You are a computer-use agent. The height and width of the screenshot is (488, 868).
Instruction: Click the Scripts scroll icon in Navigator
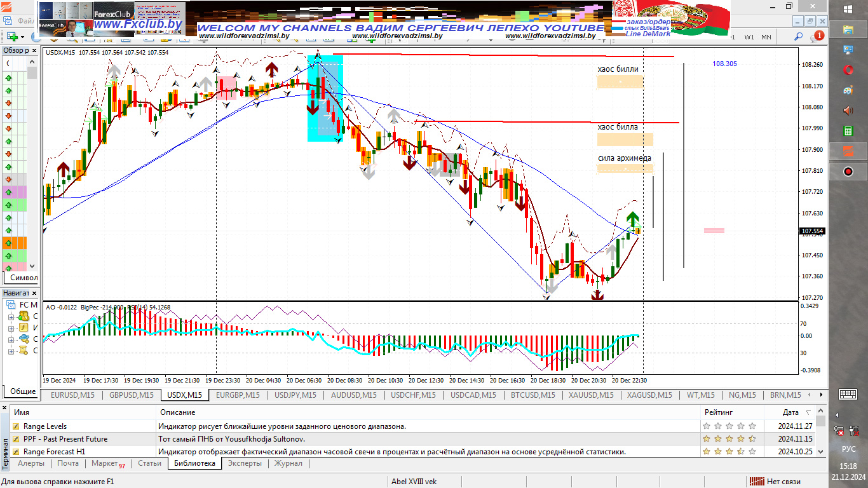tap(24, 351)
